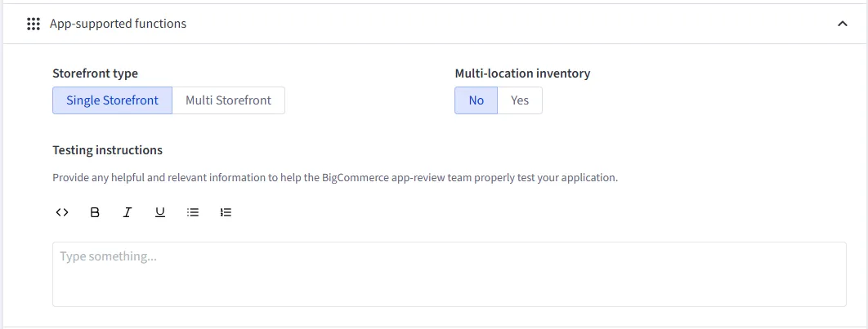
Task: Apply underline formatting
Action: coord(160,212)
